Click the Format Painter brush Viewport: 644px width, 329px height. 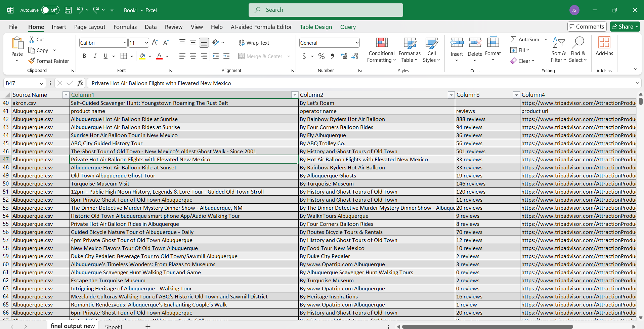click(32, 61)
